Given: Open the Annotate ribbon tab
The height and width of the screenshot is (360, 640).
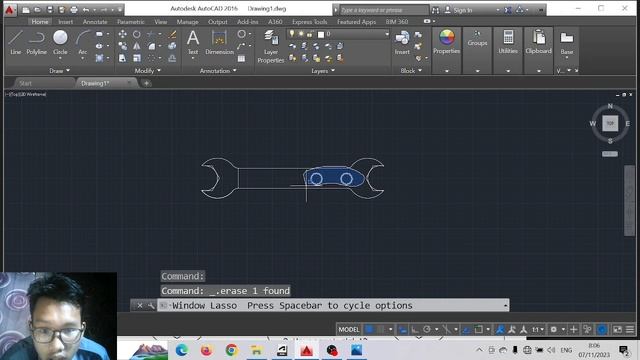Looking at the screenshot, I should point(95,22).
